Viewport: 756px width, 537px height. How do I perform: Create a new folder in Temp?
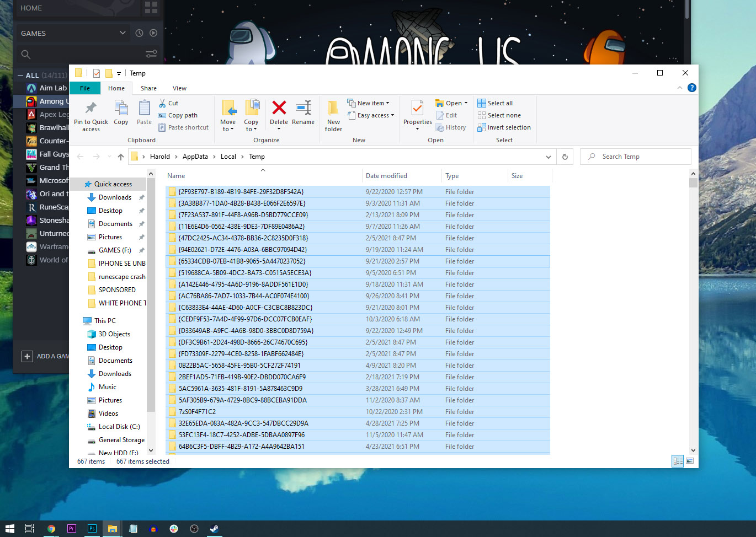click(x=333, y=114)
